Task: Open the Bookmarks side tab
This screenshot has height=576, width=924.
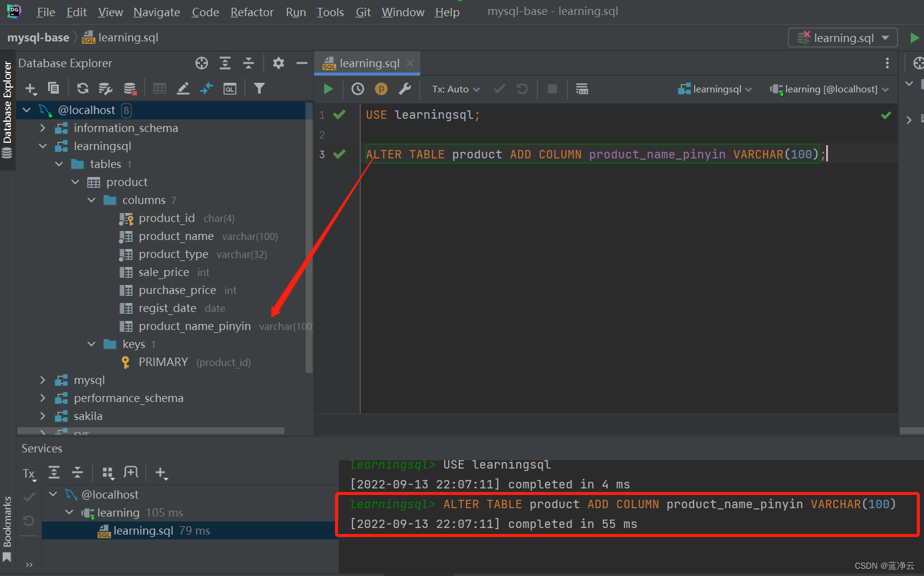Action: (7, 528)
